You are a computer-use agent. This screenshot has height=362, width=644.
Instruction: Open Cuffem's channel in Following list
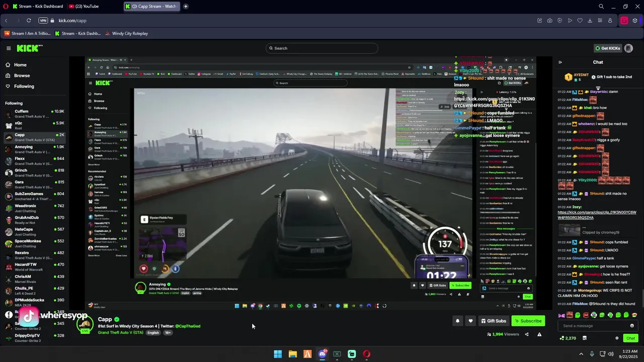(x=34, y=114)
